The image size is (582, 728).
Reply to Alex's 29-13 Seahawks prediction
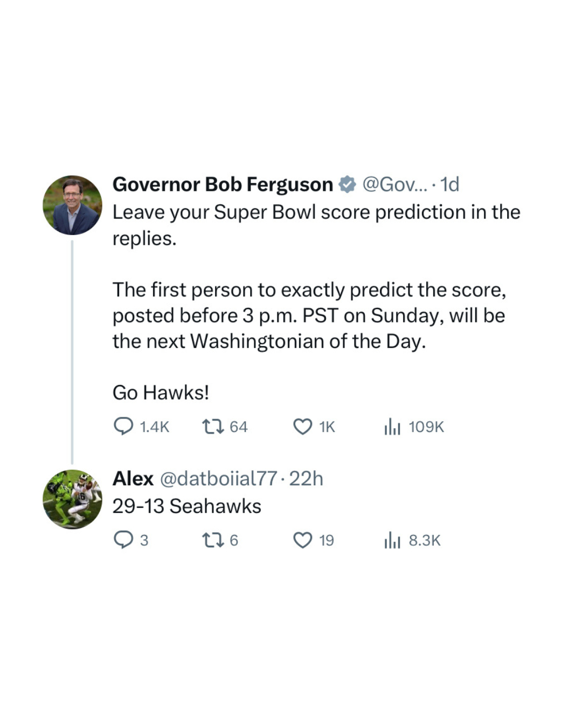click(123, 540)
